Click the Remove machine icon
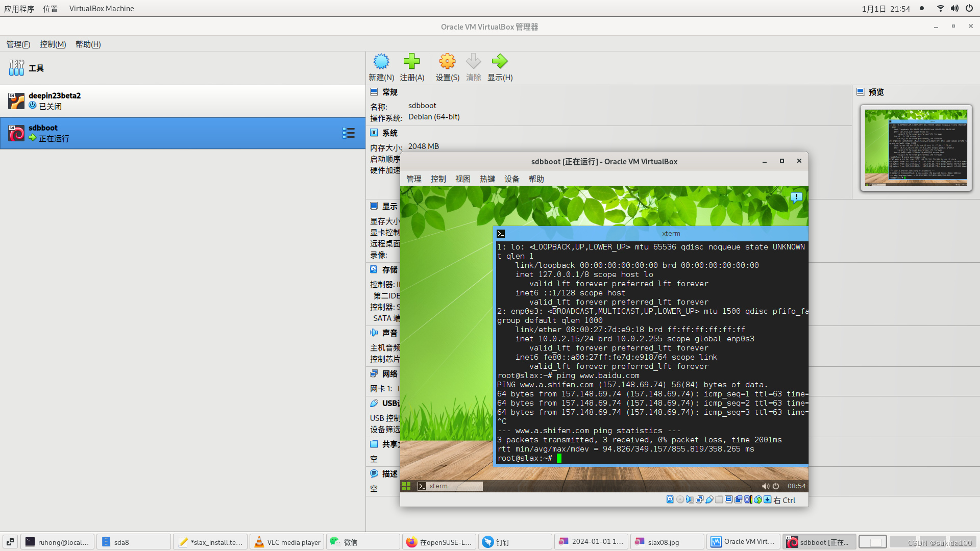This screenshot has width=980, height=551. coord(473,66)
